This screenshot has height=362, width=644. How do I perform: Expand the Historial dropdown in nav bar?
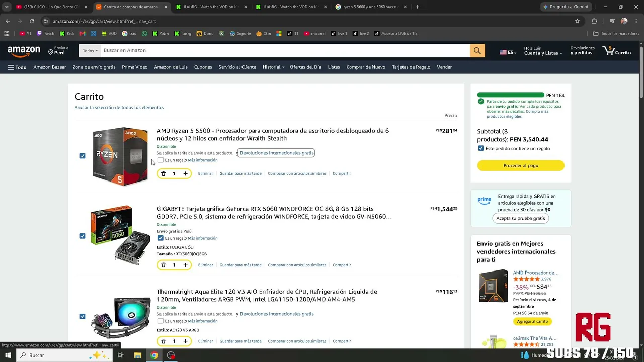[x=273, y=67]
